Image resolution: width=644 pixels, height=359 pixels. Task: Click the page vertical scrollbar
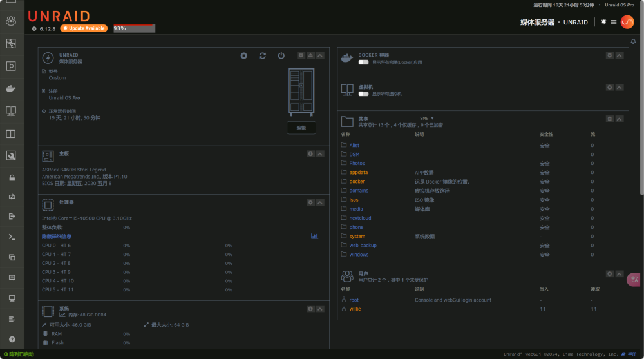click(641, 97)
